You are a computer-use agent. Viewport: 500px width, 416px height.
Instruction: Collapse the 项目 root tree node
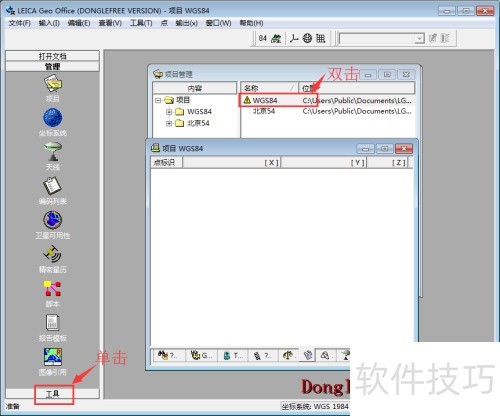click(158, 100)
